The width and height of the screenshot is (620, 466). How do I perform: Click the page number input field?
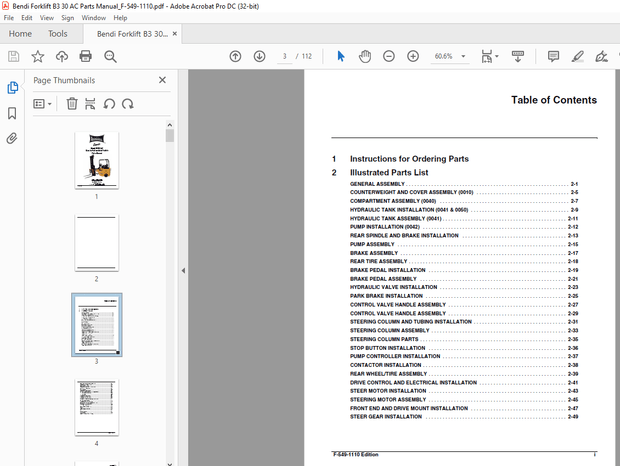coord(284,56)
